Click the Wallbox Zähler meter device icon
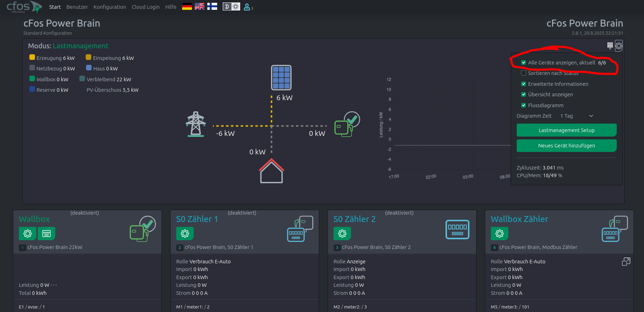This screenshot has width=644, height=312. click(x=615, y=229)
